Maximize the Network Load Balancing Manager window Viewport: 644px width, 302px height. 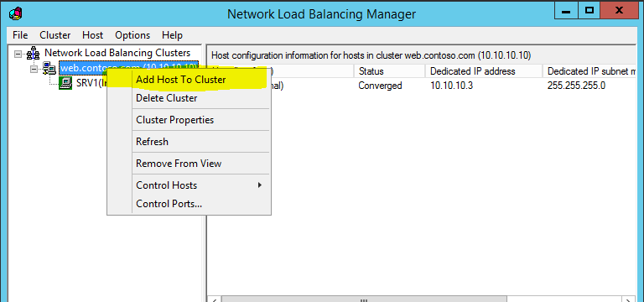tap(589, 10)
